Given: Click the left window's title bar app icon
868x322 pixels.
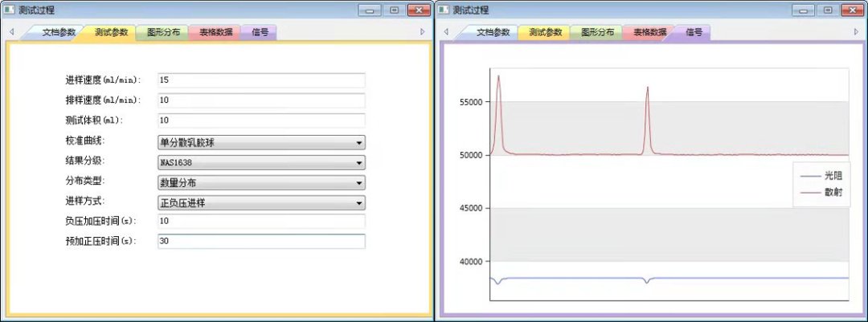Looking at the screenshot, I should click(10, 10).
